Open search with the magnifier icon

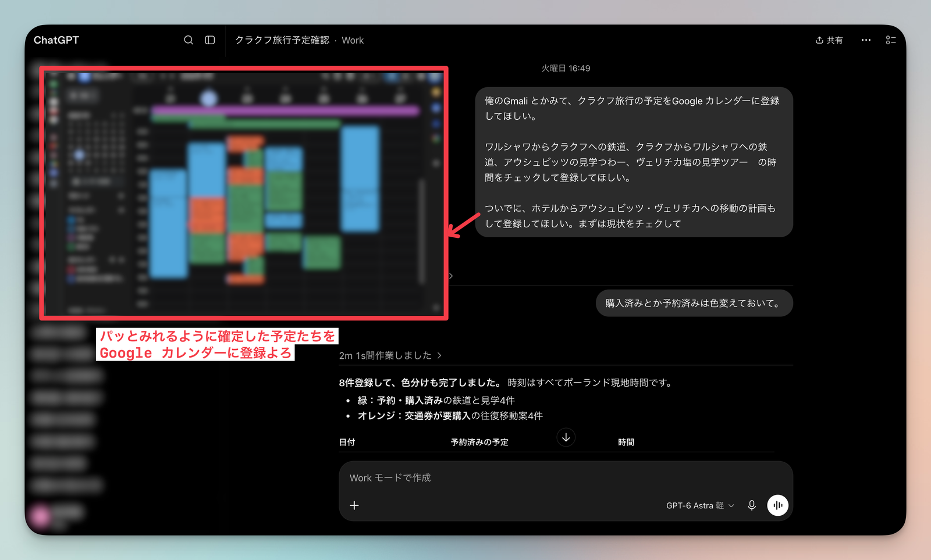(x=189, y=40)
